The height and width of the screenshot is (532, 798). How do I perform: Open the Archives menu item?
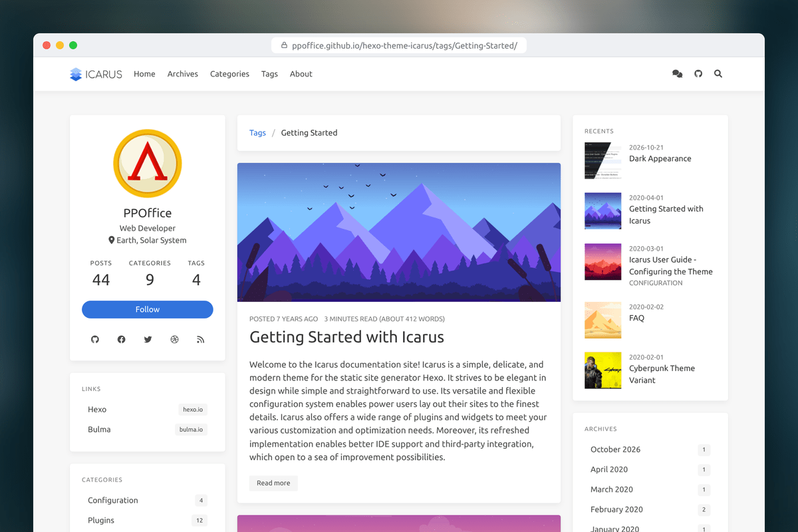tap(183, 74)
